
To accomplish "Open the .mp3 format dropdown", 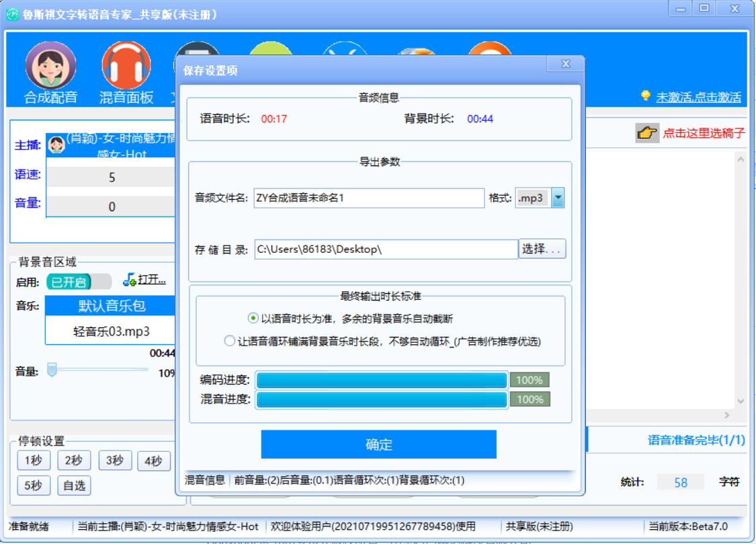I will pos(557,198).
